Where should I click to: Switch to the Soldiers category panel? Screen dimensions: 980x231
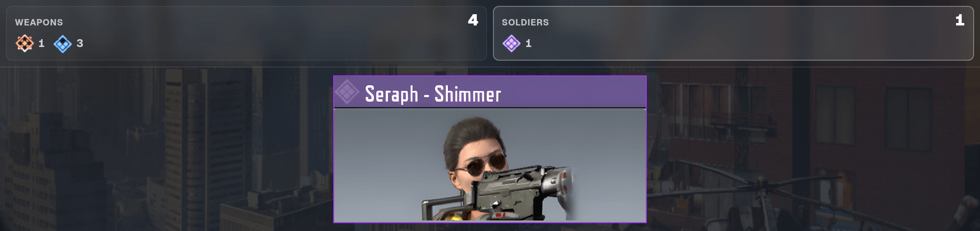(x=733, y=33)
